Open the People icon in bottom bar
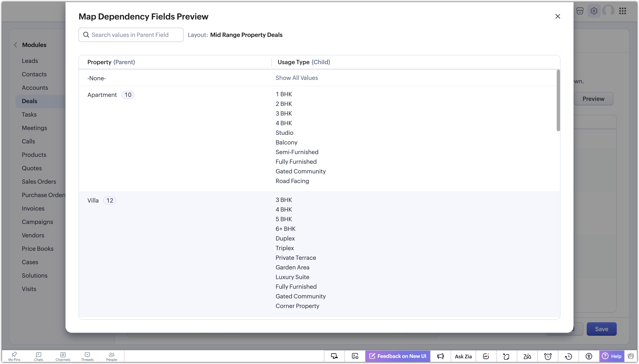This screenshot has height=364, width=639. point(112,356)
